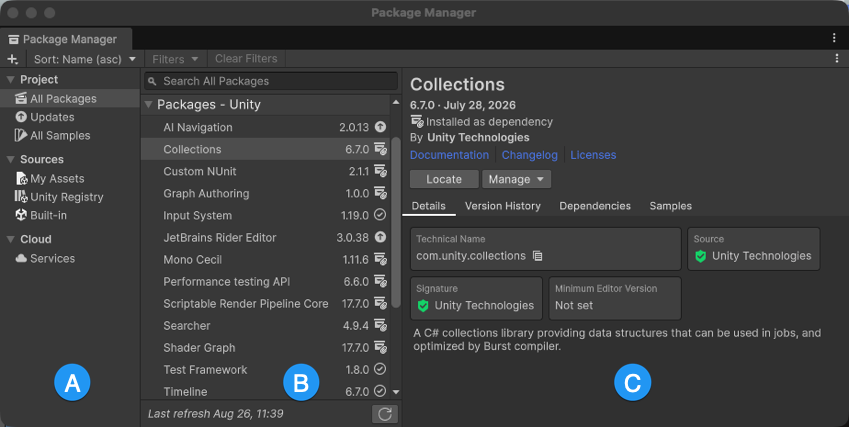This screenshot has height=427, width=849.
Task: Open Updates in the sidebar
Action: pyautogui.click(x=70, y=117)
